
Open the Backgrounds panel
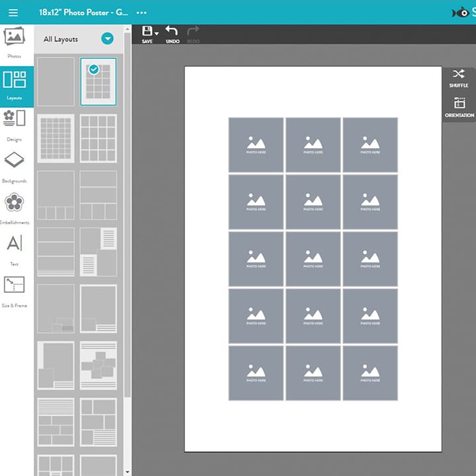click(15, 167)
